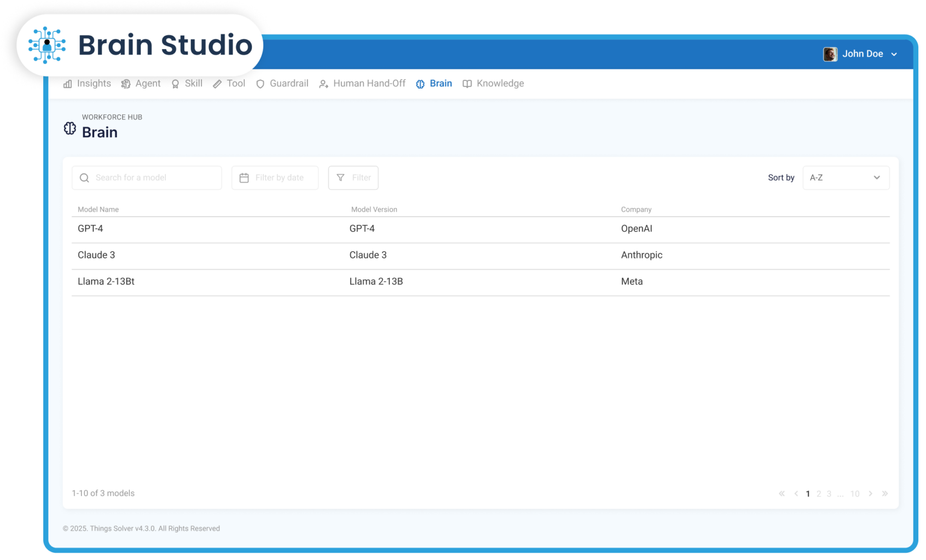926x560 pixels.
Task: Click the Filter button
Action: click(353, 178)
